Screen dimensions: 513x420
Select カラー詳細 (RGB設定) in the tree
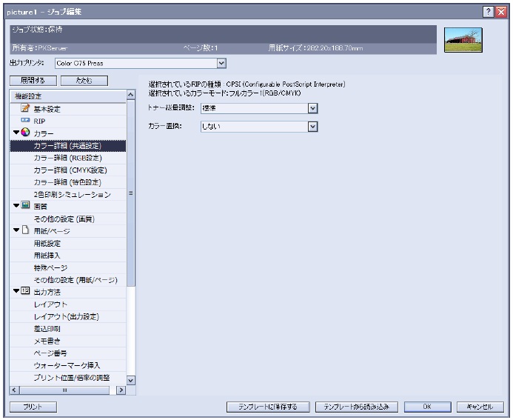click(67, 158)
